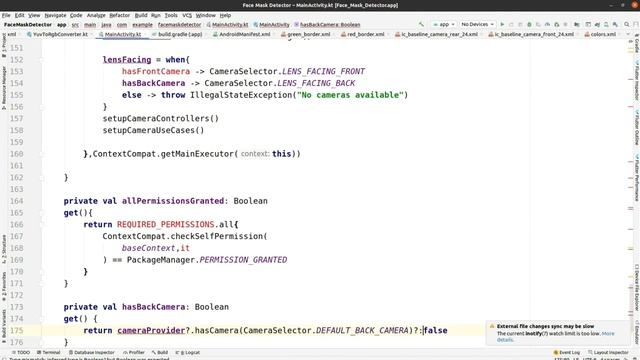Click the lensFacing variable on line 152
Viewport: 640px width, 360px height.
point(127,60)
